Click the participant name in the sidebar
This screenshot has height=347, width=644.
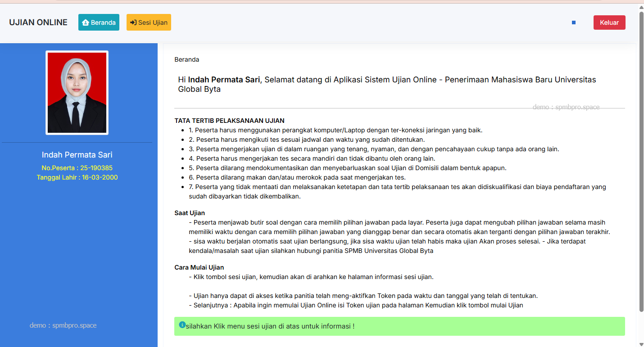pyautogui.click(x=77, y=155)
